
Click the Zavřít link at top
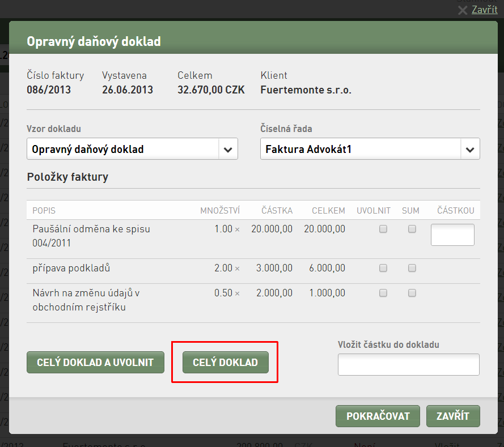click(484, 10)
